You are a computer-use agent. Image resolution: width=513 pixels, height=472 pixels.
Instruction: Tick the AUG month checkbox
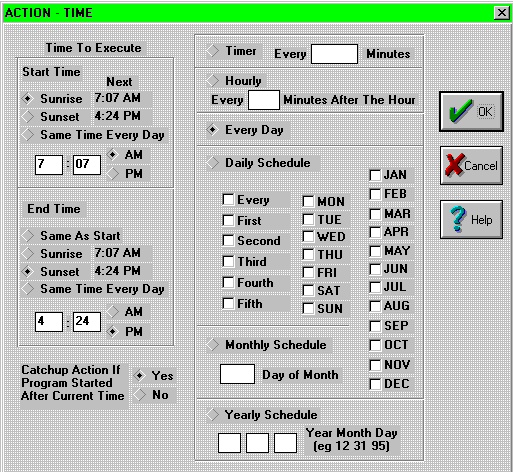[375, 306]
